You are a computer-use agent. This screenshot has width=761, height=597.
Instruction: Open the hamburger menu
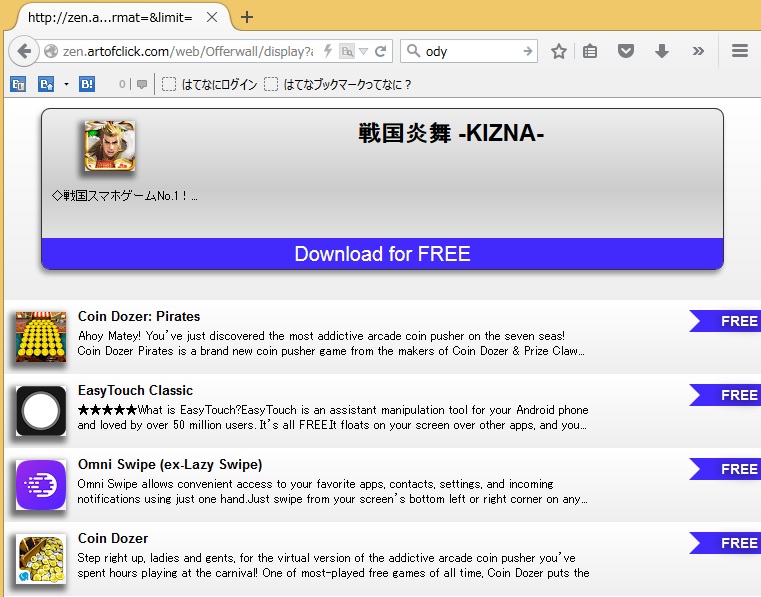pyautogui.click(x=740, y=51)
